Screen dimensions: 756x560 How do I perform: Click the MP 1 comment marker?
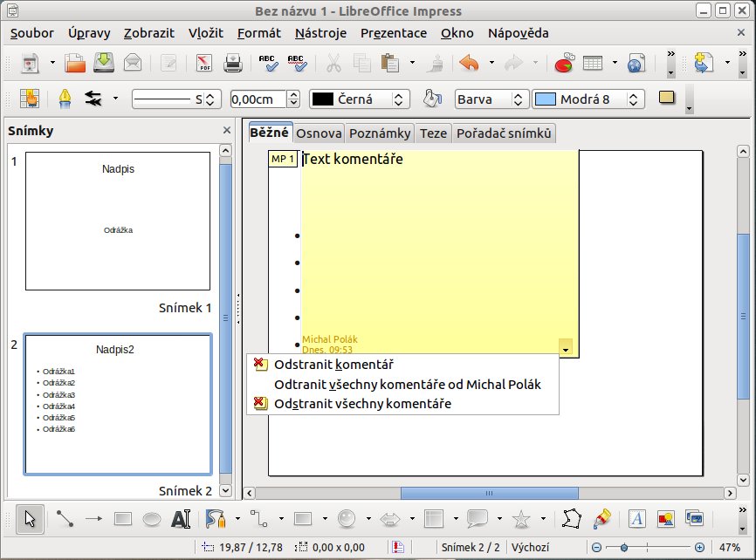(283, 159)
